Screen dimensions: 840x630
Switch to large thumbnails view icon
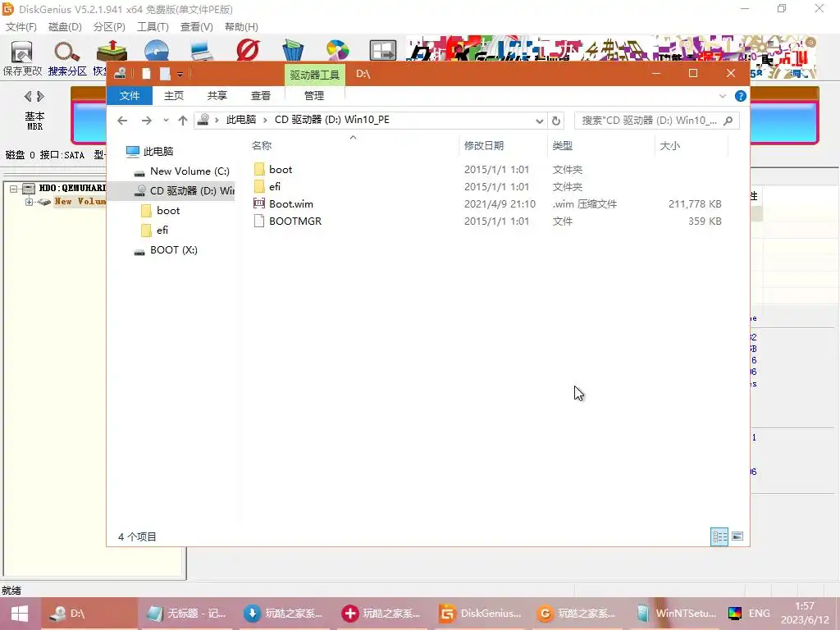coord(737,536)
